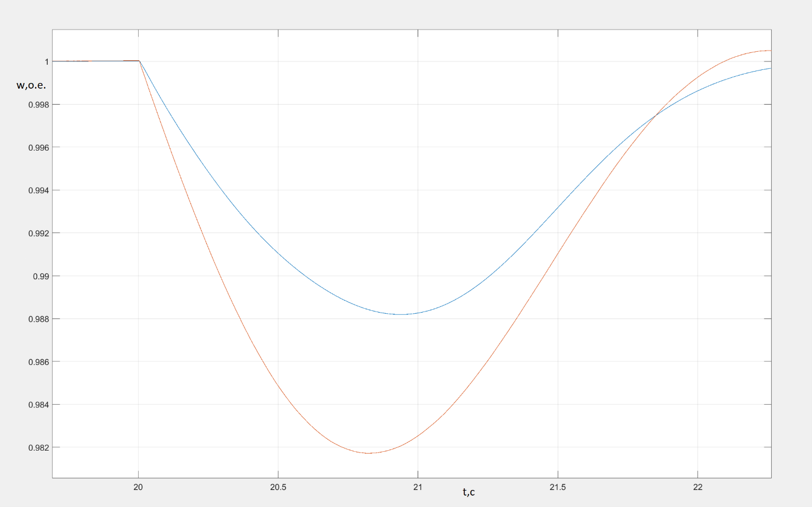Screen dimensions: 812x507
Task: Click the y-axis tick label 0.996
Action: click(38, 148)
